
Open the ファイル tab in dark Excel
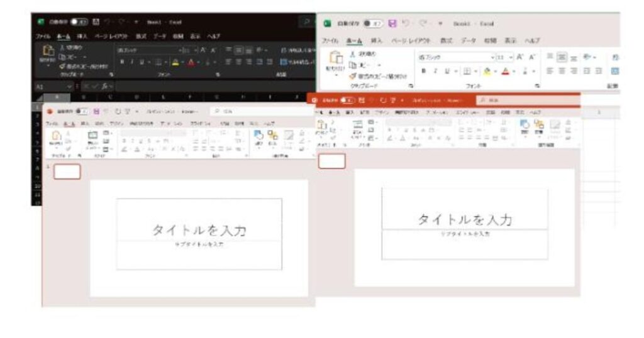tap(43, 36)
